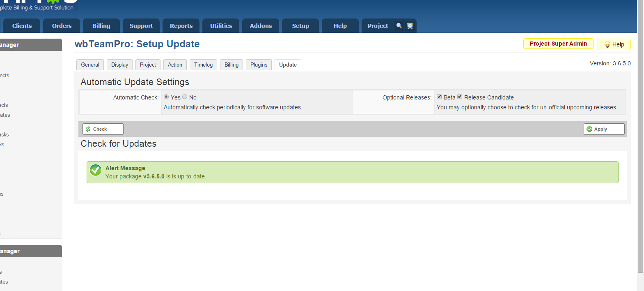Select Yes for Automatic Check
This screenshot has width=644, height=291.
[166, 97]
